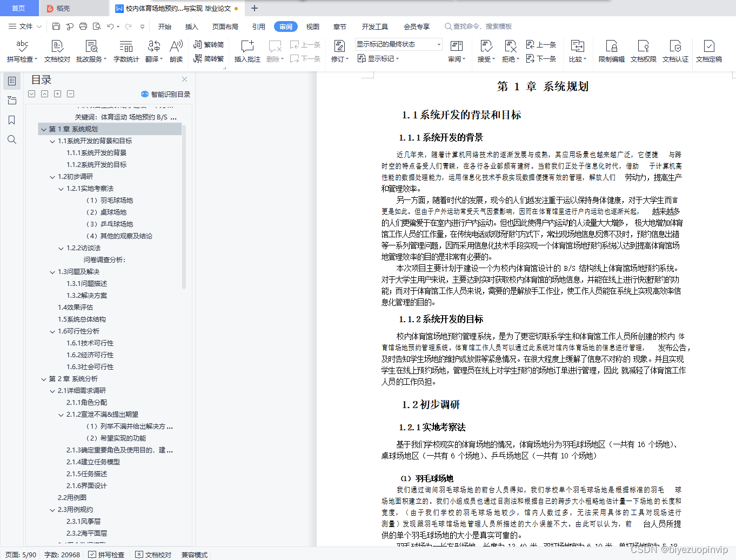Viewport: 736px width, 560px height.
Task: Toggle 文档校对 in the status bar
Action: 153,555
